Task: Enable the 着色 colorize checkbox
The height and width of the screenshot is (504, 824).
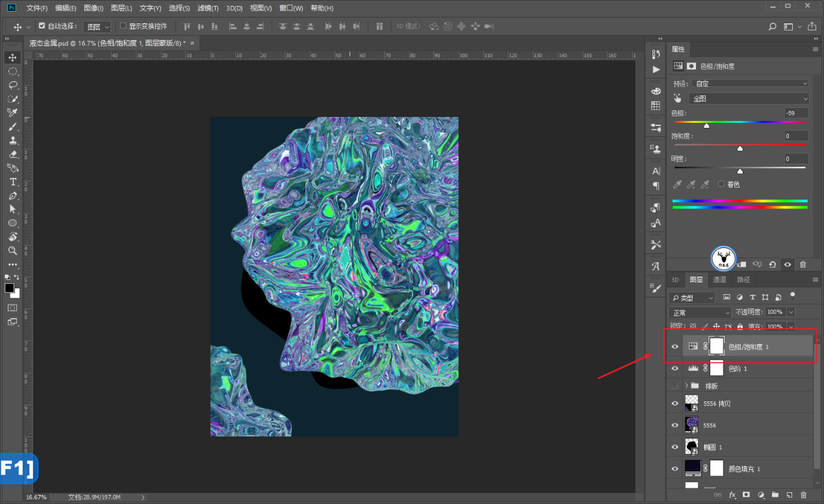Action: pyautogui.click(x=721, y=184)
